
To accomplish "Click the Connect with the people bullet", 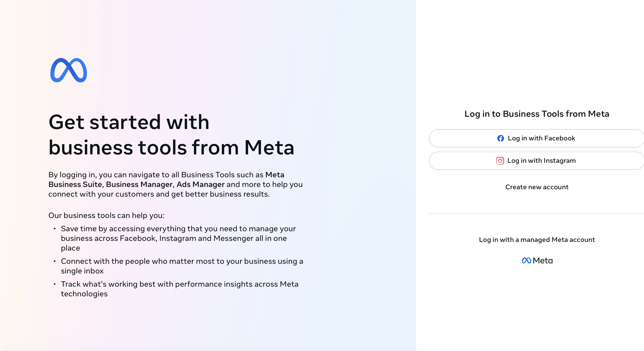I will (x=182, y=266).
